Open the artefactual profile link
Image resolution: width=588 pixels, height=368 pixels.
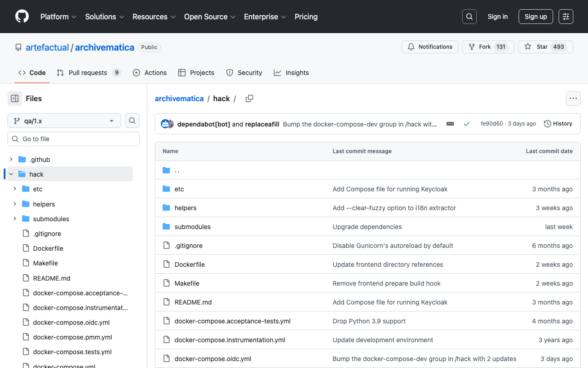47,47
